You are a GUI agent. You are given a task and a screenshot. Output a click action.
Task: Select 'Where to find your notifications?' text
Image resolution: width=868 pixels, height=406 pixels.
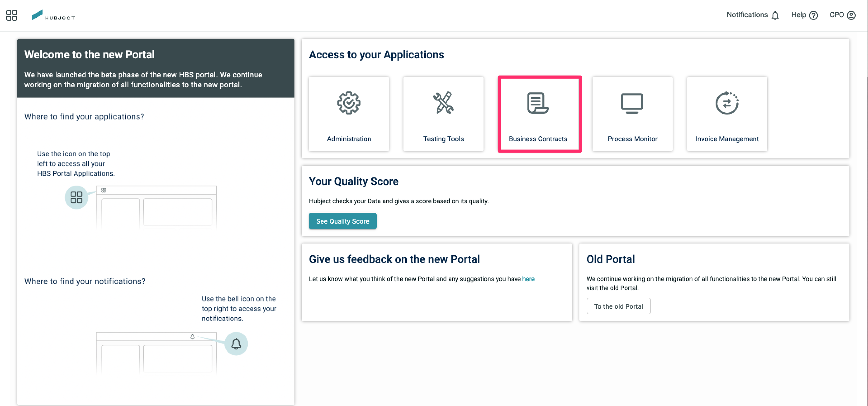click(85, 281)
